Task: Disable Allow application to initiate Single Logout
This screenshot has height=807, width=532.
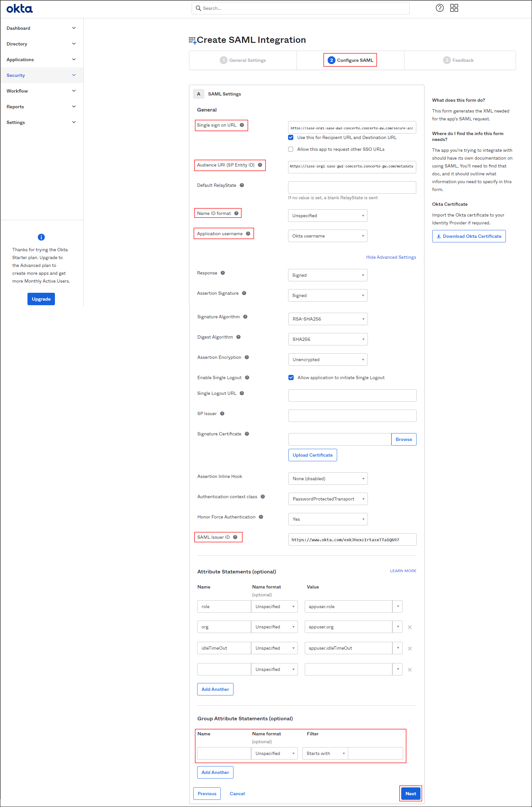Action: coord(291,377)
